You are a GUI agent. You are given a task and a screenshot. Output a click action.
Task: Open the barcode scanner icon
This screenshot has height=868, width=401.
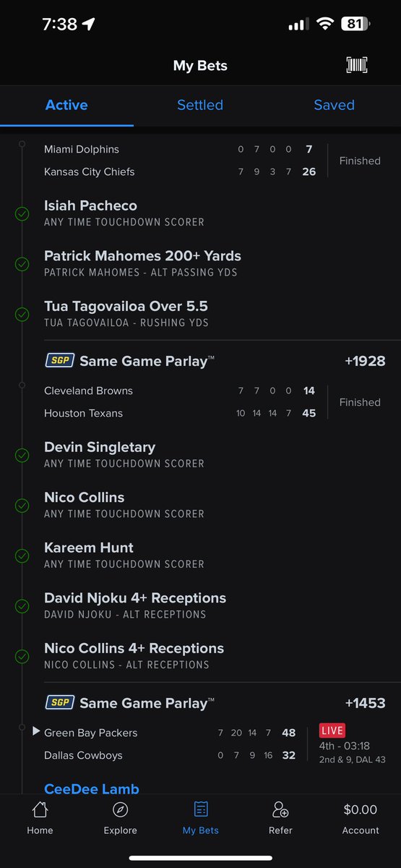[x=357, y=65]
